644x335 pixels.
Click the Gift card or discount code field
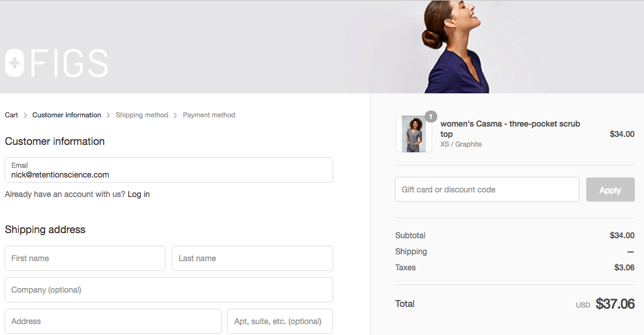coord(487,190)
